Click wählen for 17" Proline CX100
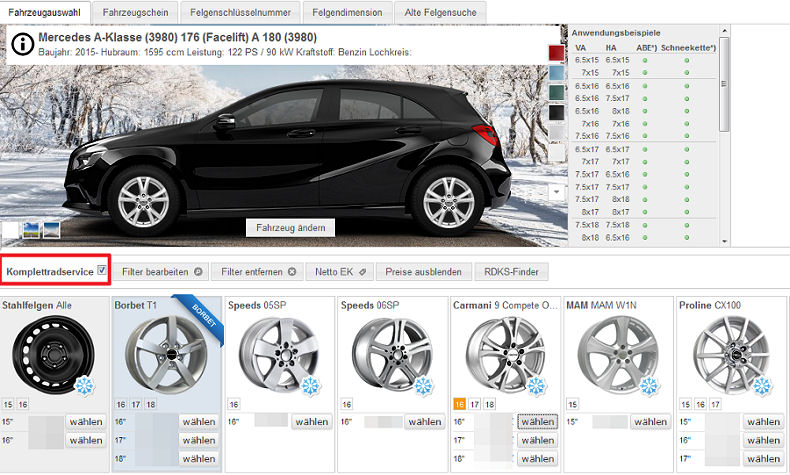 click(x=763, y=459)
